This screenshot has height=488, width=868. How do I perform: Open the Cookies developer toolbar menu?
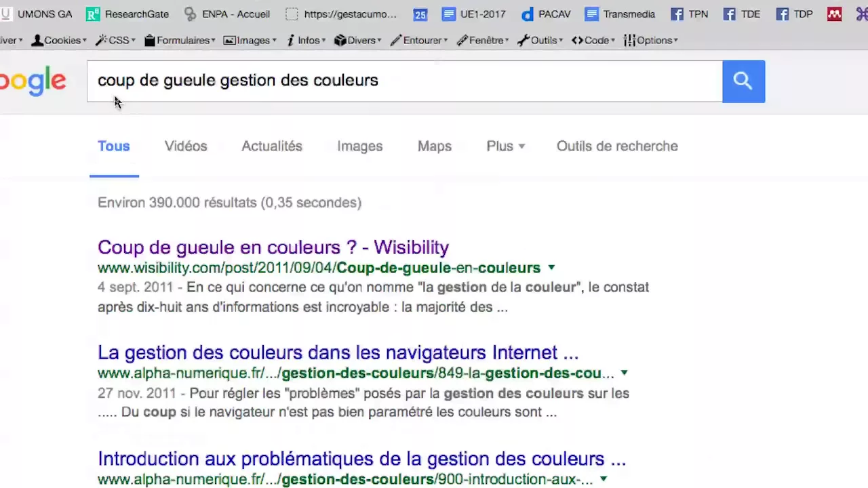tap(59, 40)
